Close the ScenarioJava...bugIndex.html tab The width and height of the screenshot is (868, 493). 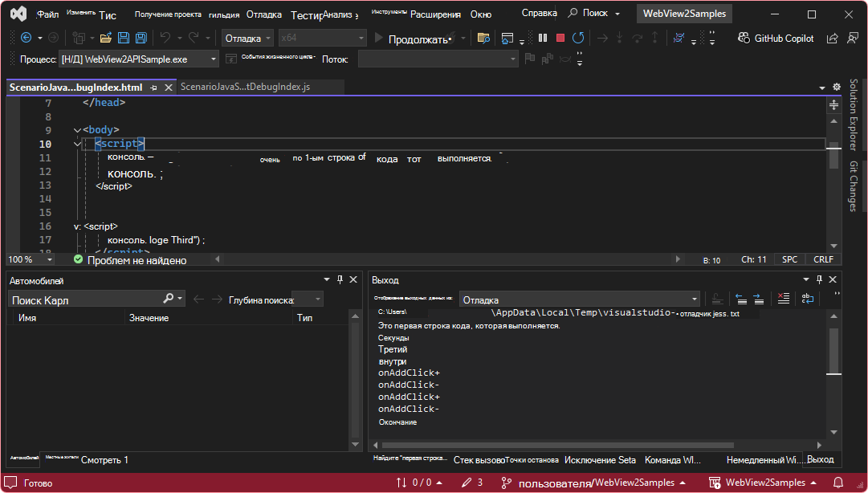click(169, 88)
